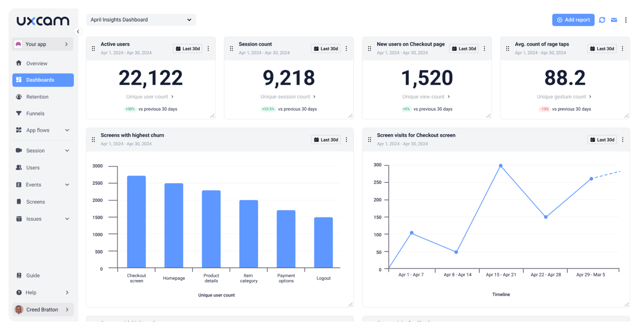Expand the Events menu in the sidebar

(33, 185)
